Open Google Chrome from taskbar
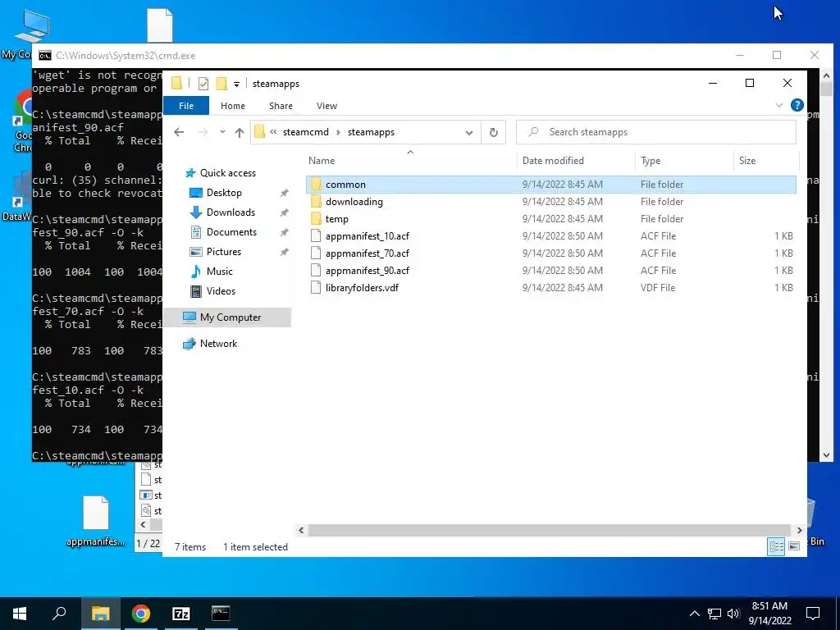Viewport: 840px width, 630px height. (141, 614)
